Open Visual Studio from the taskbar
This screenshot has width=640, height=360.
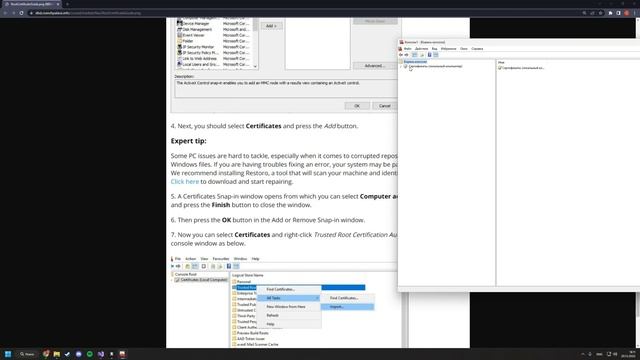point(100,354)
